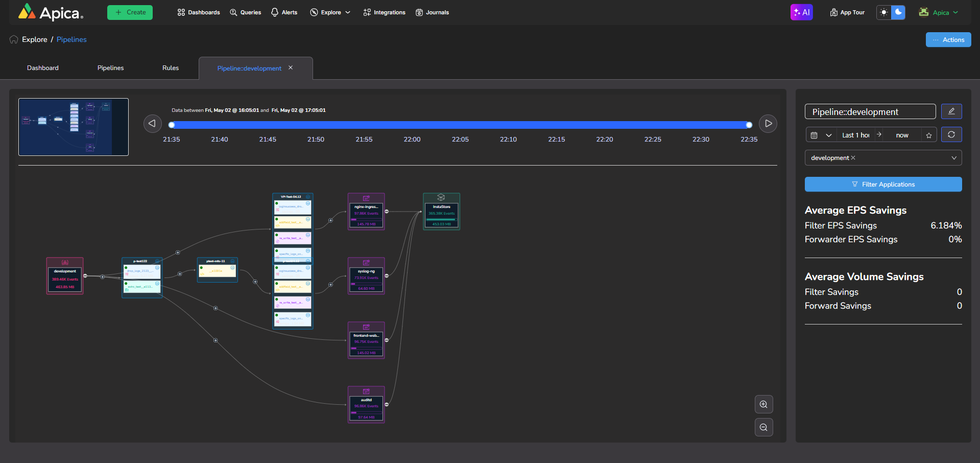Screen dimensions: 980x463
Task: Open Dashboards from top navigation
Action: pyautogui.click(x=199, y=12)
